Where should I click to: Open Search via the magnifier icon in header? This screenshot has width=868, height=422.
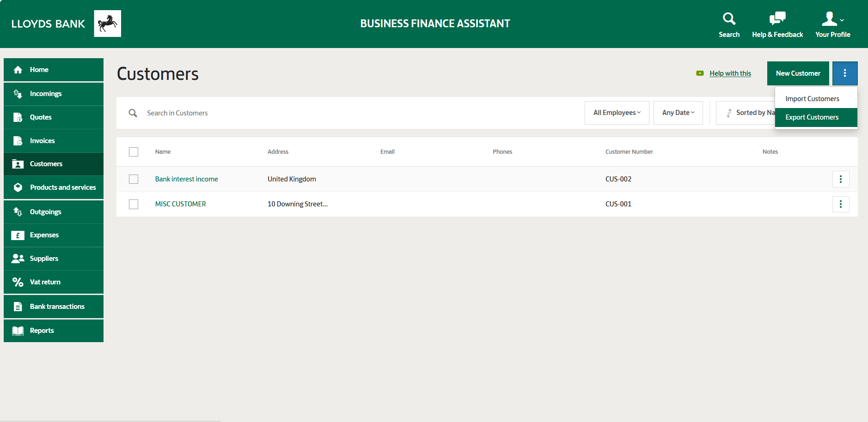[x=729, y=18]
